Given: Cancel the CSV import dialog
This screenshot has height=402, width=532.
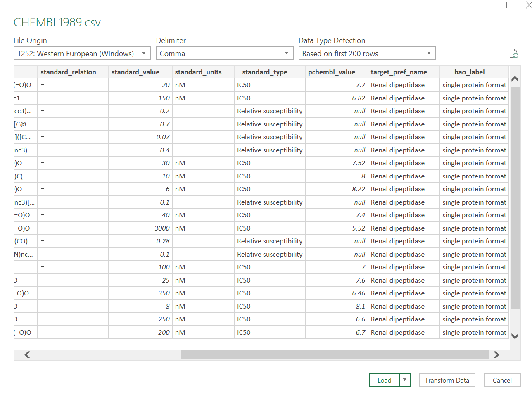Looking at the screenshot, I should (502, 380).
